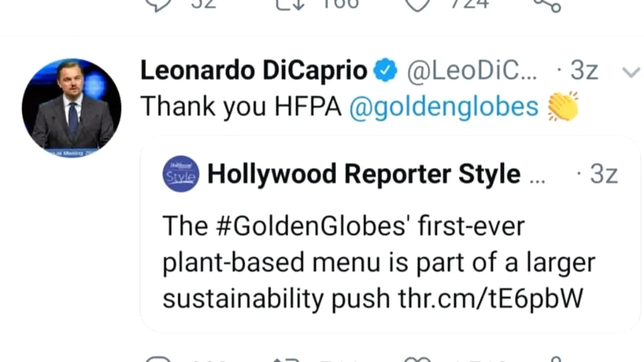This screenshot has width=644, height=362.
Task: Tap the share icon above DiCaprio's tweet
Action: coord(547,4)
